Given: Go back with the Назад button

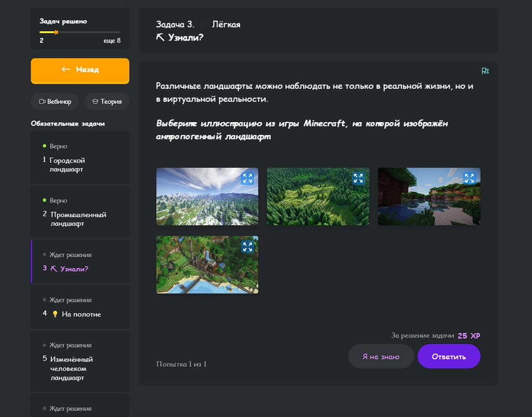Looking at the screenshot, I should 80,71.
